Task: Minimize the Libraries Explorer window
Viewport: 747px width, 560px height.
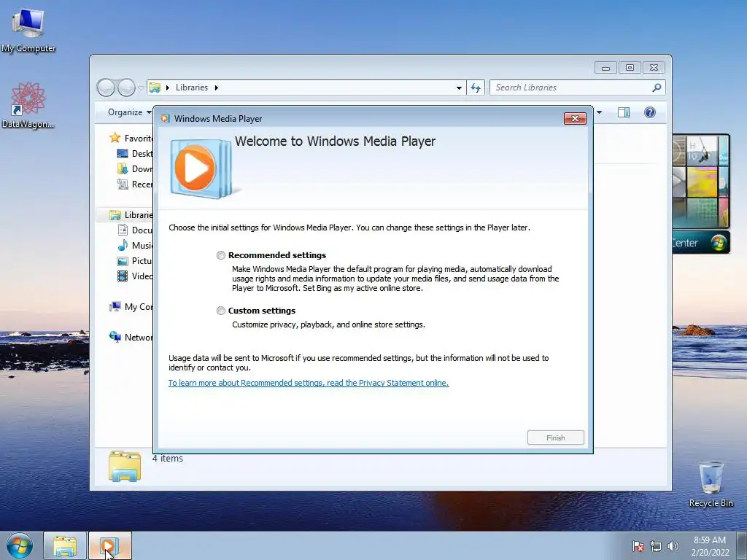Action: pyautogui.click(x=605, y=68)
